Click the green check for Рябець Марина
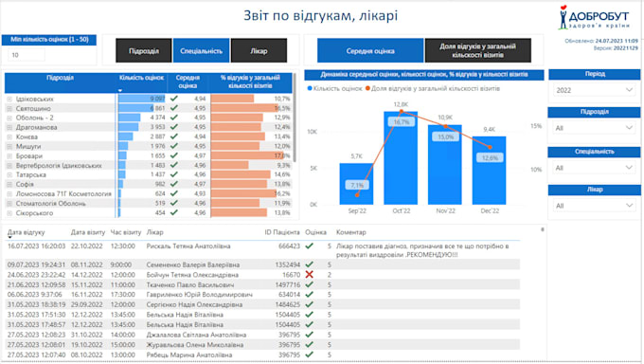Viewport: 644px width, 364px height. click(x=310, y=355)
